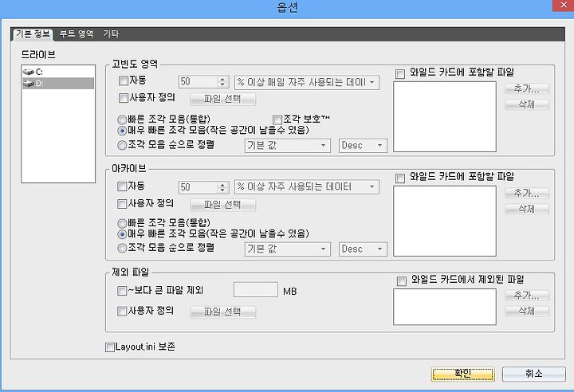Click 삭제 button in 고빈도 영역
This screenshot has height=392, width=574.
(527, 104)
